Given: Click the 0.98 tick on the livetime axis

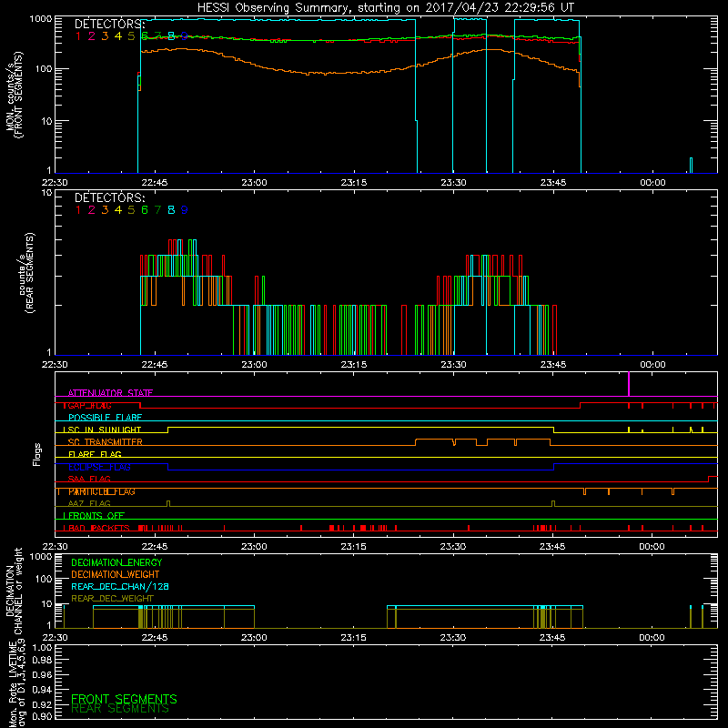Looking at the screenshot, I should point(43,661).
